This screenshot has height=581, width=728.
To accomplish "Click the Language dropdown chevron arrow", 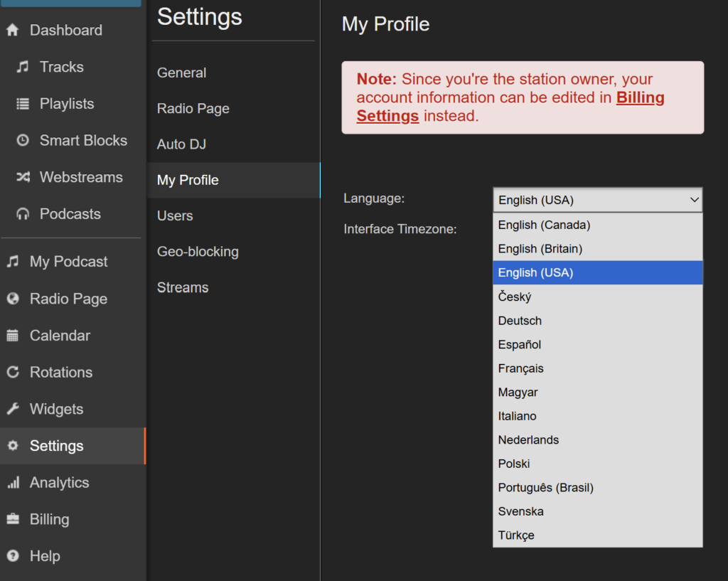I will coord(694,200).
